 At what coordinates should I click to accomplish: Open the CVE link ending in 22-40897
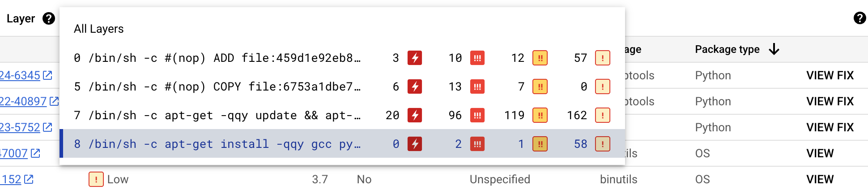(23, 101)
